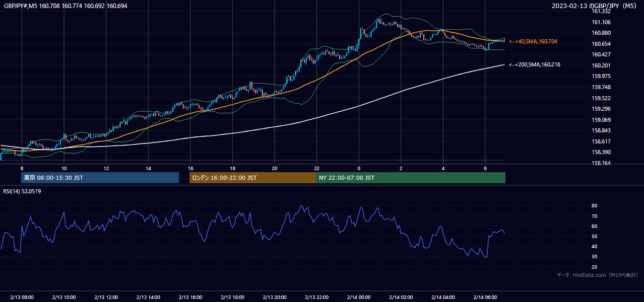
Task: Click the bottom time label 2/14 02:00
Action: tap(401, 297)
